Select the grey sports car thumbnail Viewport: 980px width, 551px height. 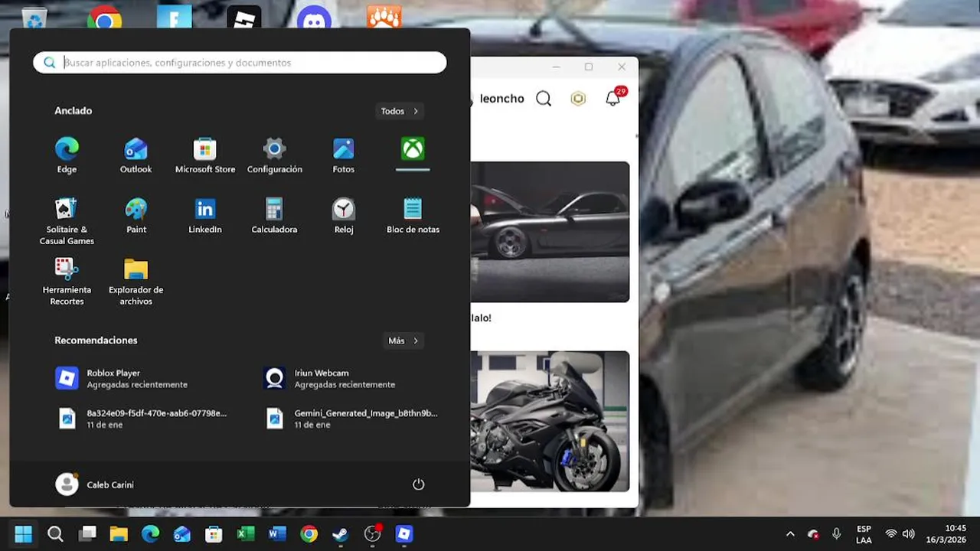tap(550, 232)
